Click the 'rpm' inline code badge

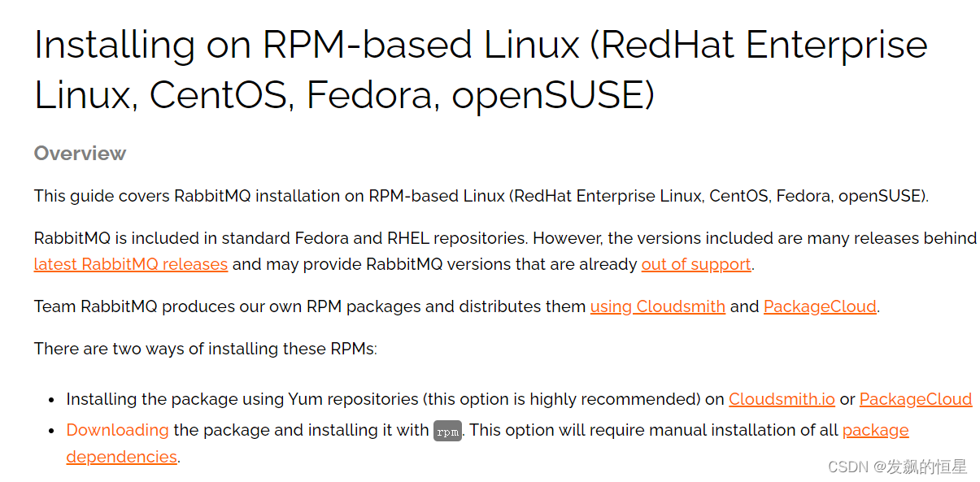447,431
